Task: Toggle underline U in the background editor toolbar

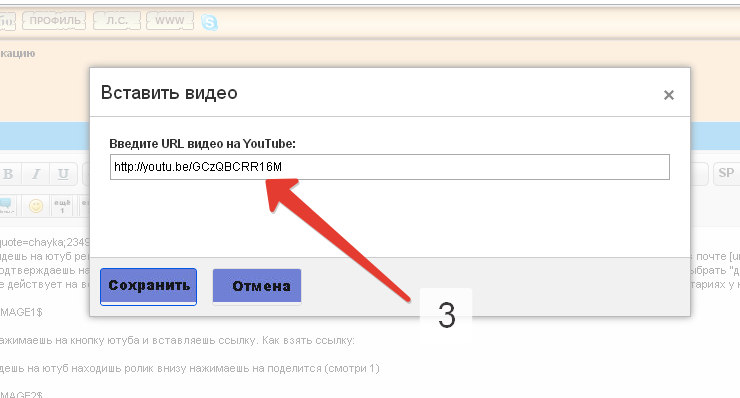Action: [x=63, y=174]
